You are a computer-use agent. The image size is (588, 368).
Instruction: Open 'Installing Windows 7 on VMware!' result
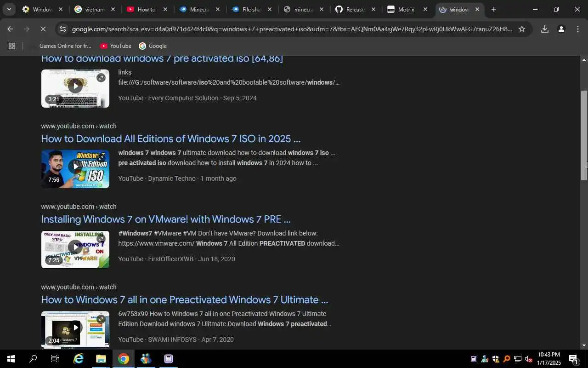point(166,219)
